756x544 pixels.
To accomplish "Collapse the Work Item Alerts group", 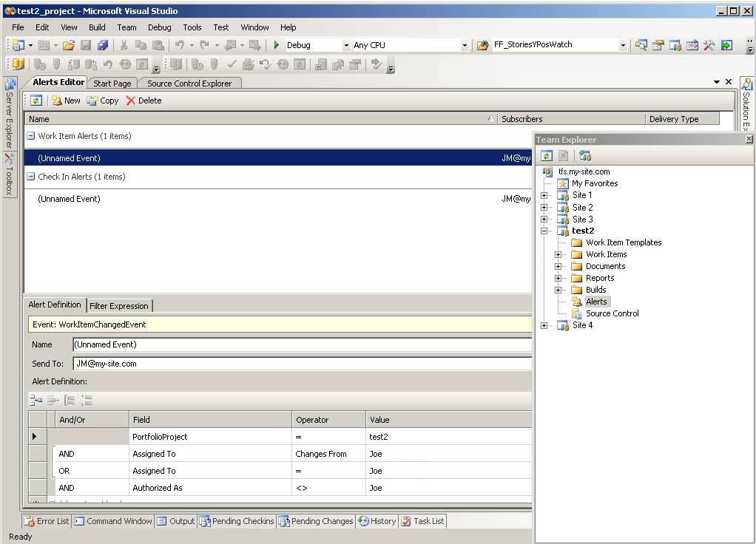I will click(31, 136).
